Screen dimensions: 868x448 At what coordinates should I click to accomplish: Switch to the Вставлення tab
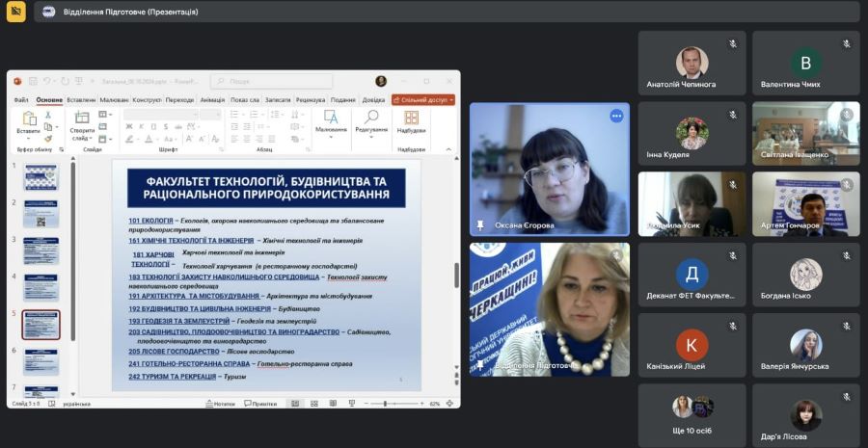coord(81,100)
